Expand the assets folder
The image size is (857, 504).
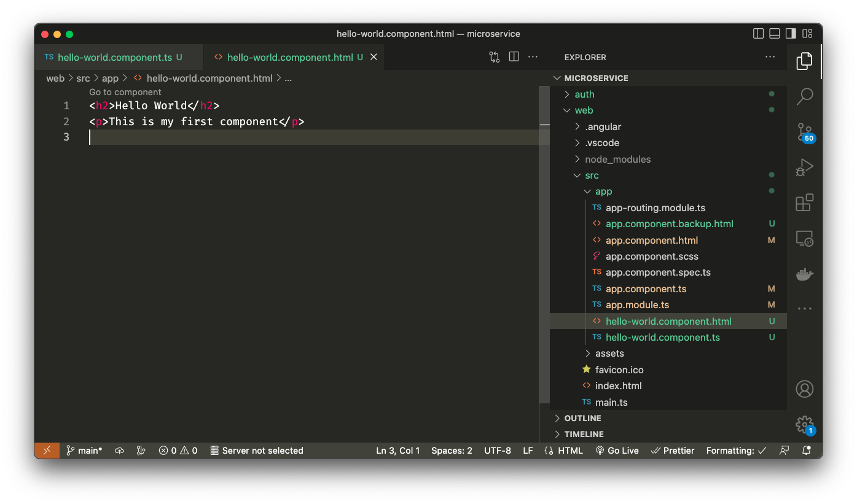609,354
